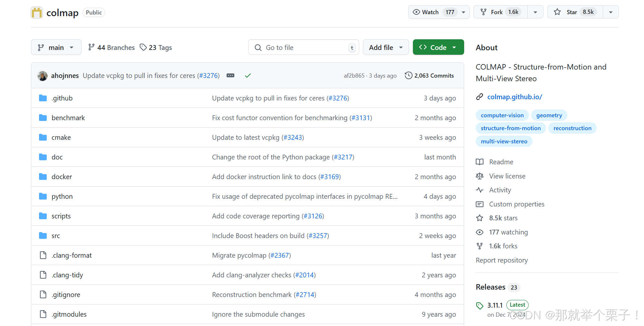Open the 'Fix usage of deprecated pycolmap' commit
Image resolution: width=644 pixels, height=326 pixels.
305,197
